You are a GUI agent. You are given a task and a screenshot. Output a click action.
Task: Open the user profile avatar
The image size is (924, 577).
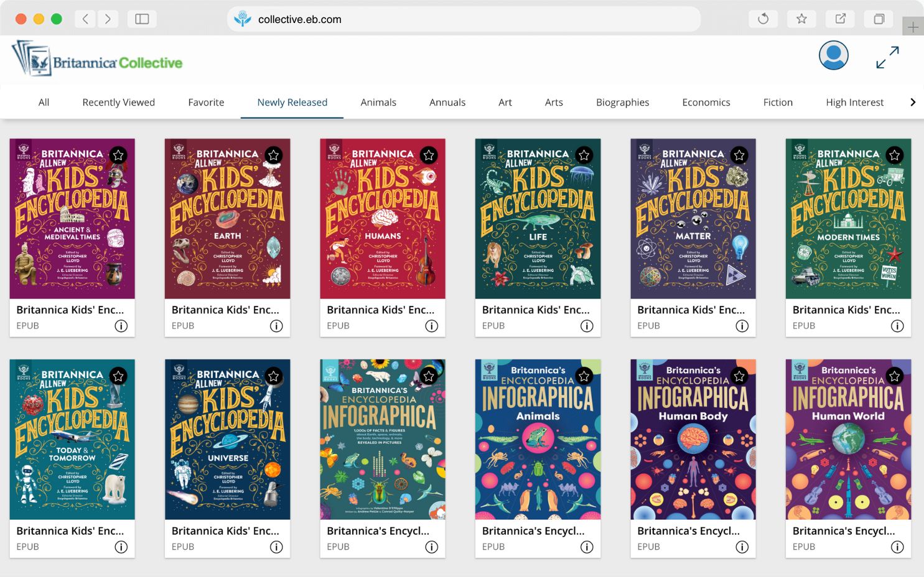coord(833,56)
